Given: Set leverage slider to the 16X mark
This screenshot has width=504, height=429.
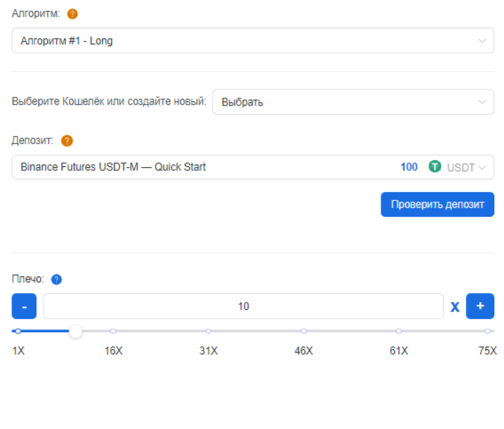Looking at the screenshot, I should [x=113, y=331].
